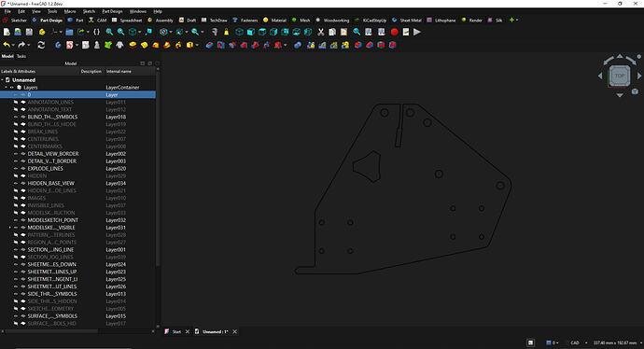Click the TOP face of navigation cube
Image resolution: width=644 pixels, height=349 pixels.
[620, 76]
